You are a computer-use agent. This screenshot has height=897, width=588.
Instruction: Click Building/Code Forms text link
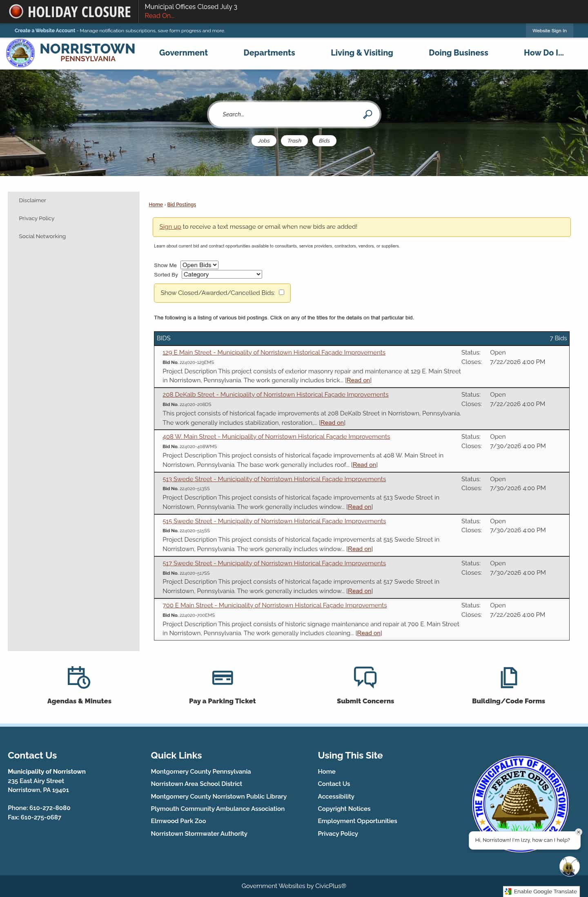coord(508,701)
